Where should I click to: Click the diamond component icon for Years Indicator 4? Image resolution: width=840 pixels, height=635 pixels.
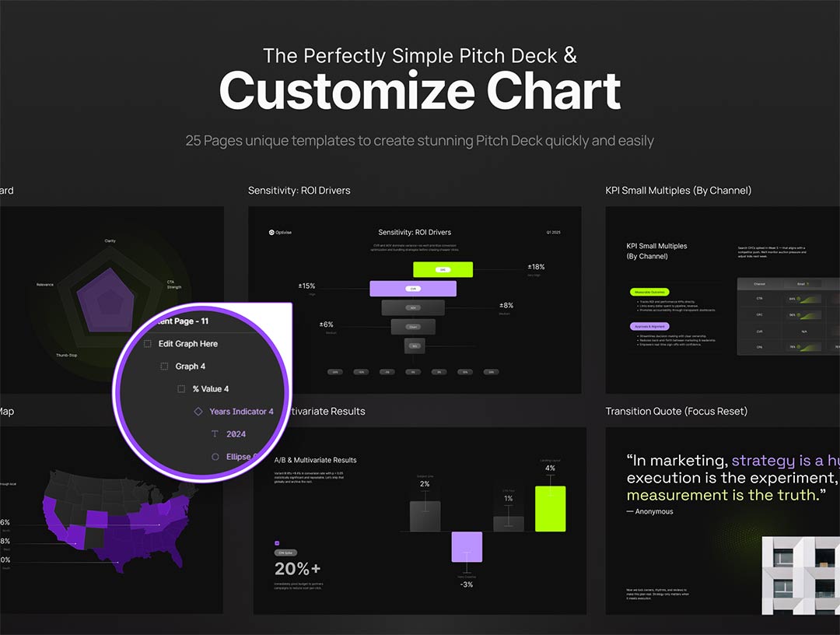click(x=198, y=412)
